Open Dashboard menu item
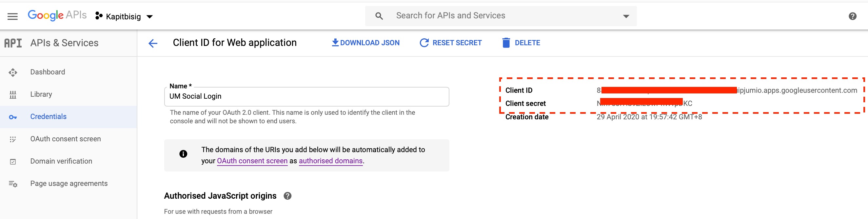The image size is (868, 219). click(69, 72)
